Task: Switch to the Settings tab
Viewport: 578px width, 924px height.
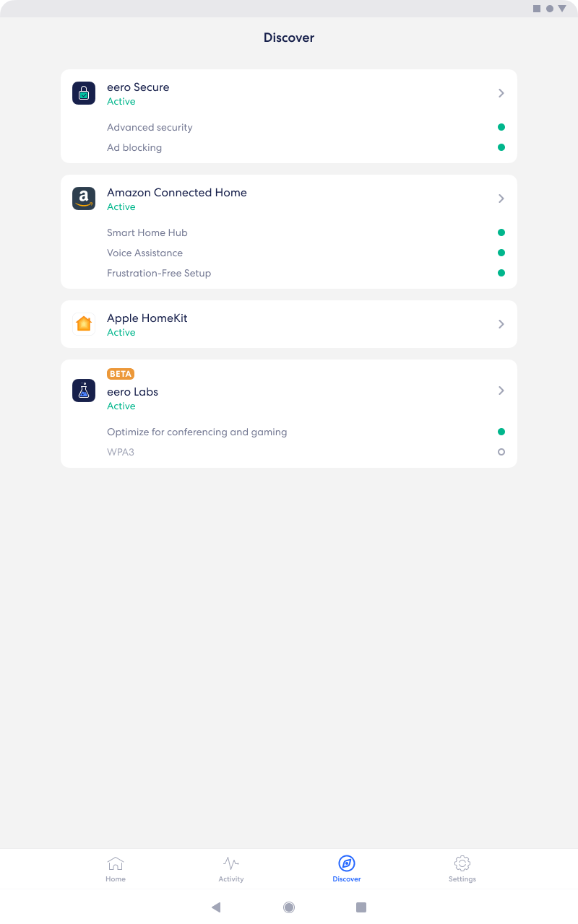Action: [x=462, y=869]
